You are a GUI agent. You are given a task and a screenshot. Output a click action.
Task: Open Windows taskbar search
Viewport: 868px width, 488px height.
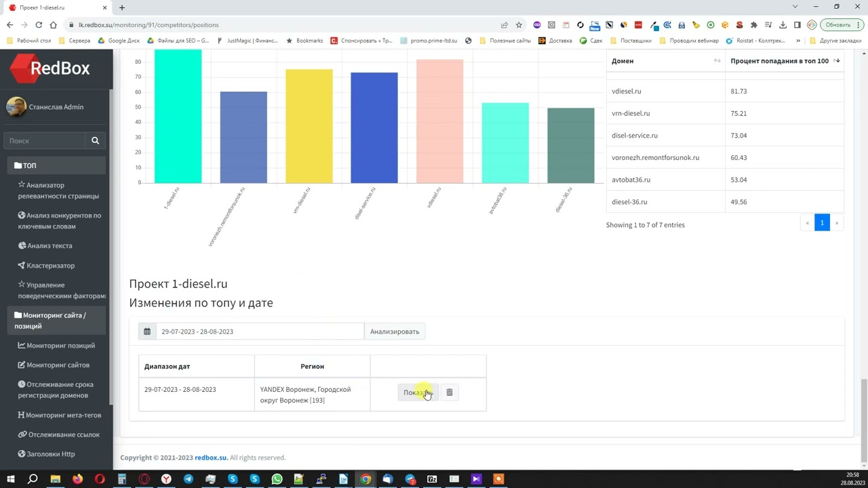(33, 479)
